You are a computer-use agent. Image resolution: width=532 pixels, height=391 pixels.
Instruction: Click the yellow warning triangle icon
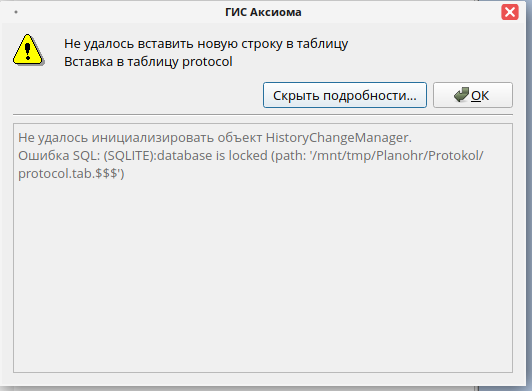click(x=28, y=50)
